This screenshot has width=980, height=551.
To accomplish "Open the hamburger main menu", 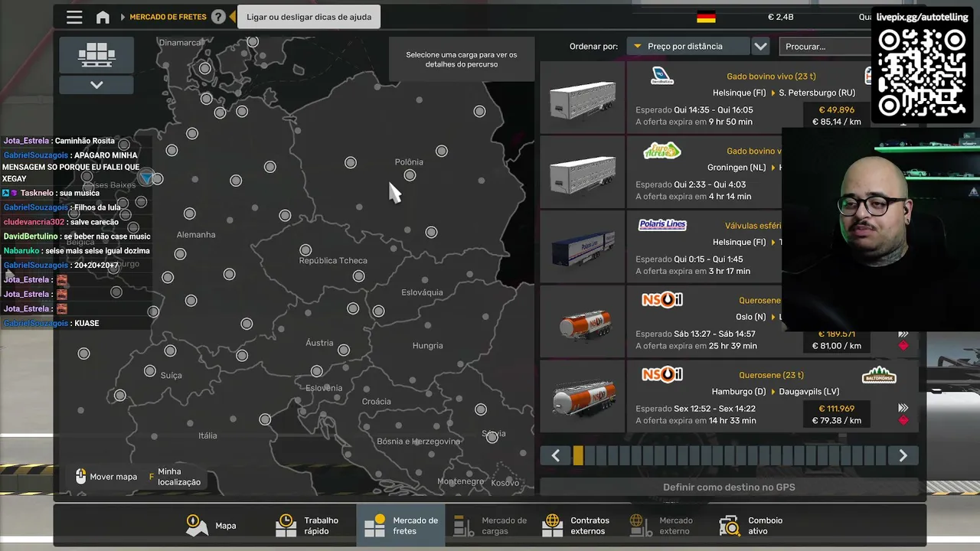I will 74,17.
